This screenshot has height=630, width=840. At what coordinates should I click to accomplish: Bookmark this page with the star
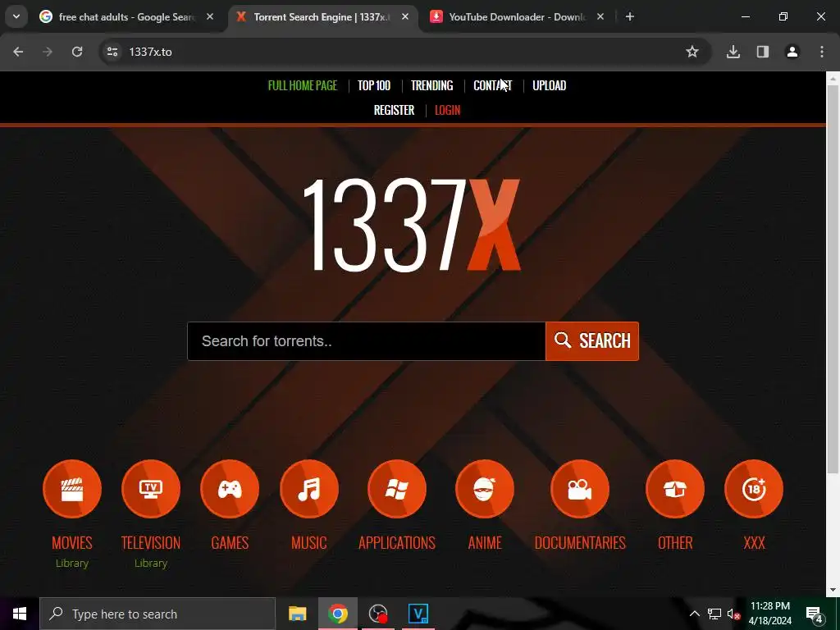(692, 52)
